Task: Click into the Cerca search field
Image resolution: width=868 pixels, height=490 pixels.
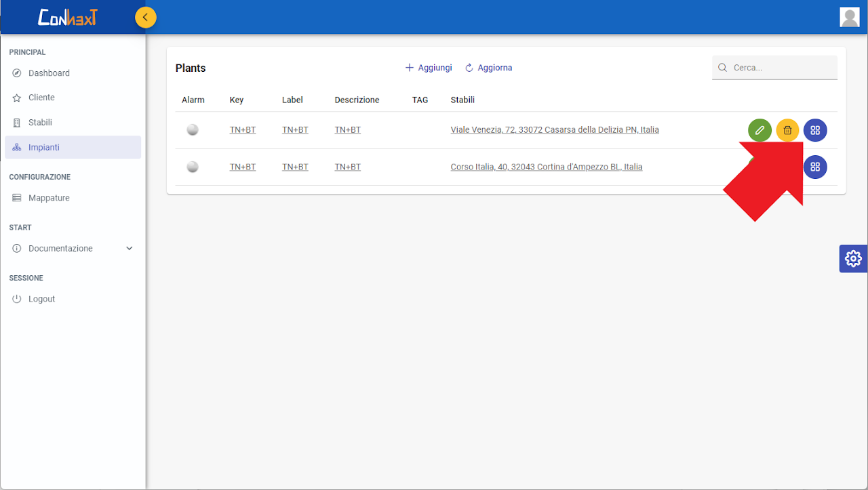Action: point(781,68)
